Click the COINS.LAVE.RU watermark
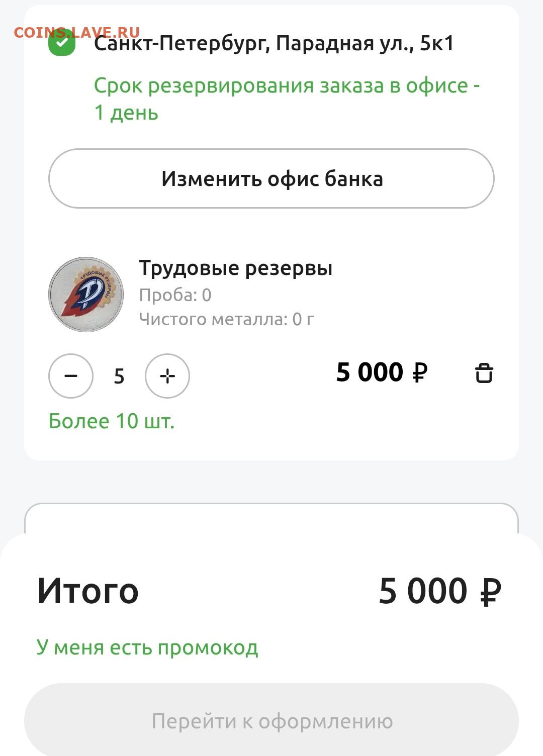 coord(76,32)
